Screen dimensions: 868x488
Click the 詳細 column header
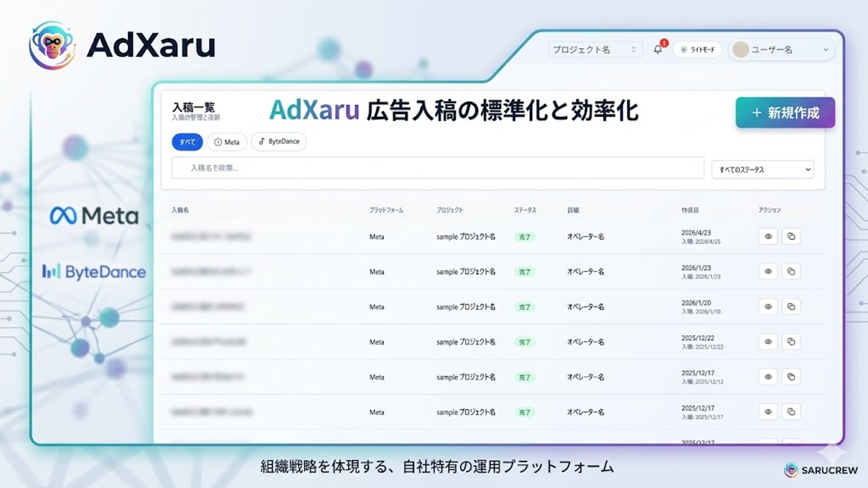click(573, 210)
